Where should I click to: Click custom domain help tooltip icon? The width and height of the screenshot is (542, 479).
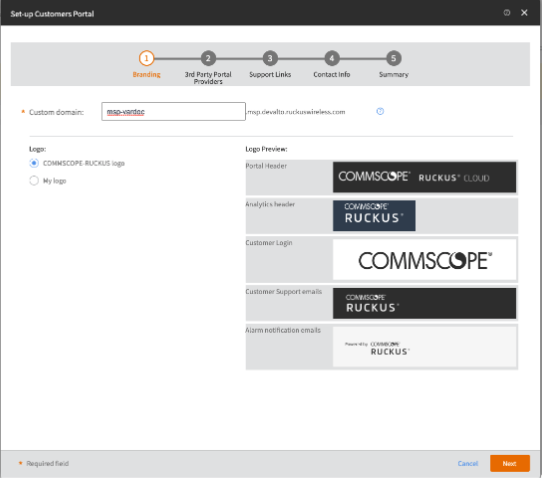tap(380, 111)
